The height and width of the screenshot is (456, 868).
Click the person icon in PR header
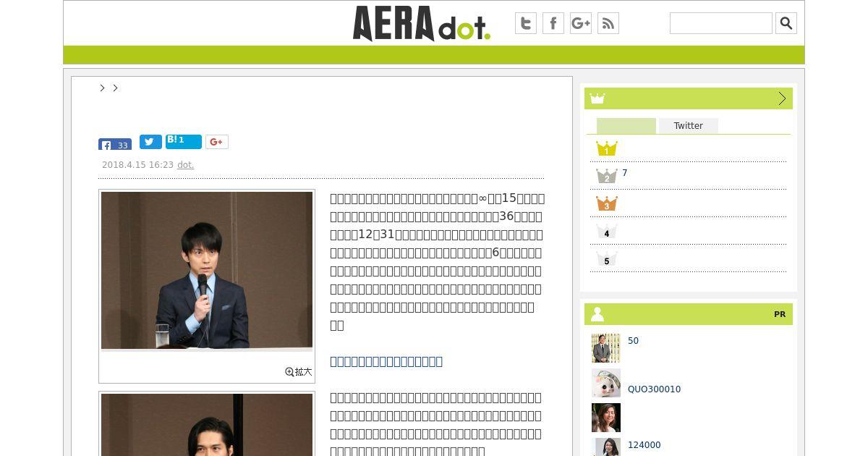[597, 314]
